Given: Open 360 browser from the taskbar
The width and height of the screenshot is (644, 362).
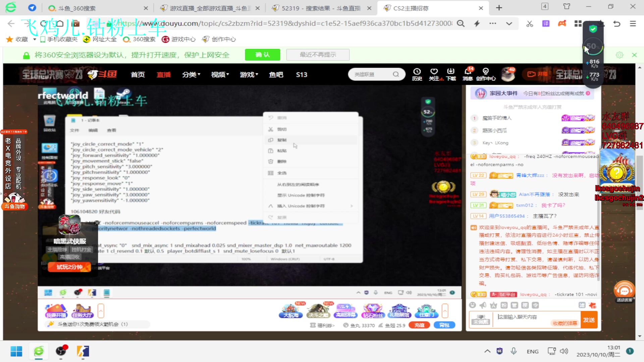Looking at the screenshot, I should point(39,351).
